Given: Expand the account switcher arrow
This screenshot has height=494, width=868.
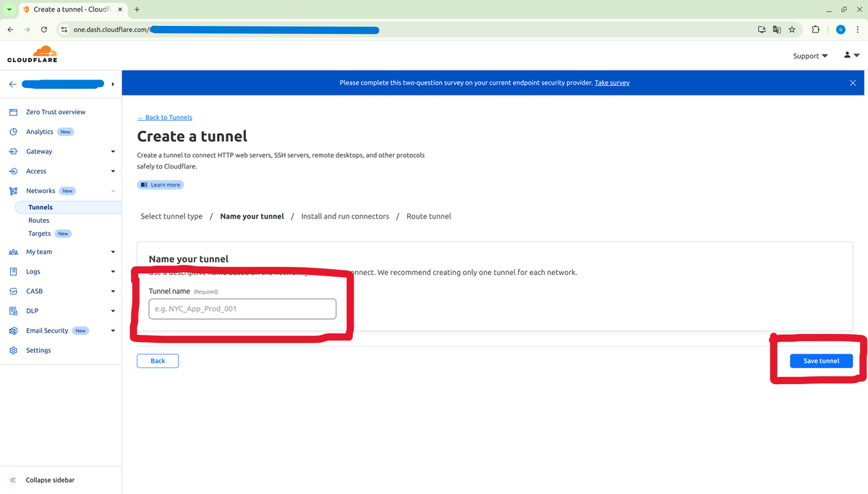Looking at the screenshot, I should point(113,84).
